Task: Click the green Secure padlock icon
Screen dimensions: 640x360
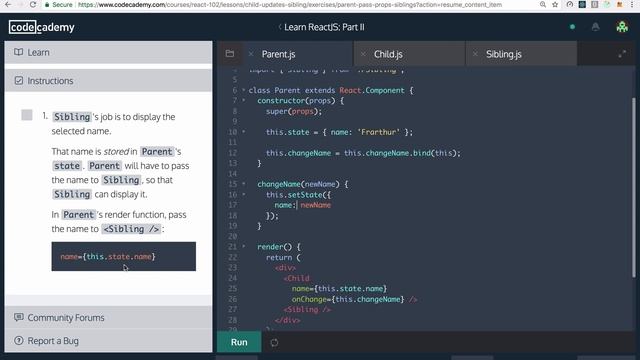Action: click(47, 5)
